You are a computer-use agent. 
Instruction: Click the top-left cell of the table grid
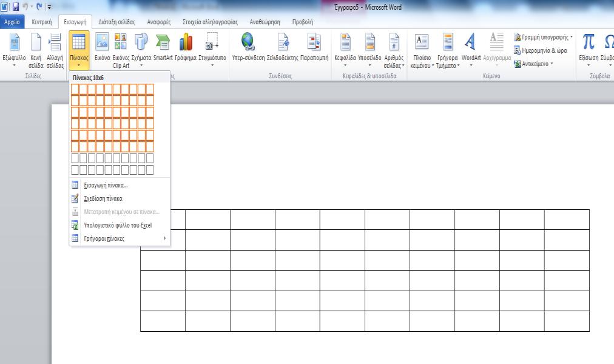(x=75, y=89)
